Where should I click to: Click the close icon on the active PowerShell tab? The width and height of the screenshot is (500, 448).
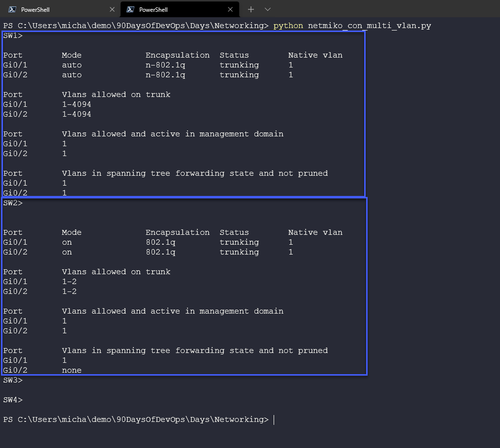230,9
